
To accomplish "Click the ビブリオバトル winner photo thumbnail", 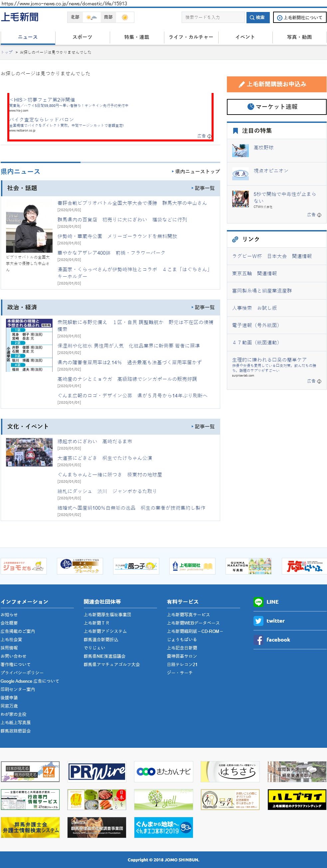I will point(29,226).
